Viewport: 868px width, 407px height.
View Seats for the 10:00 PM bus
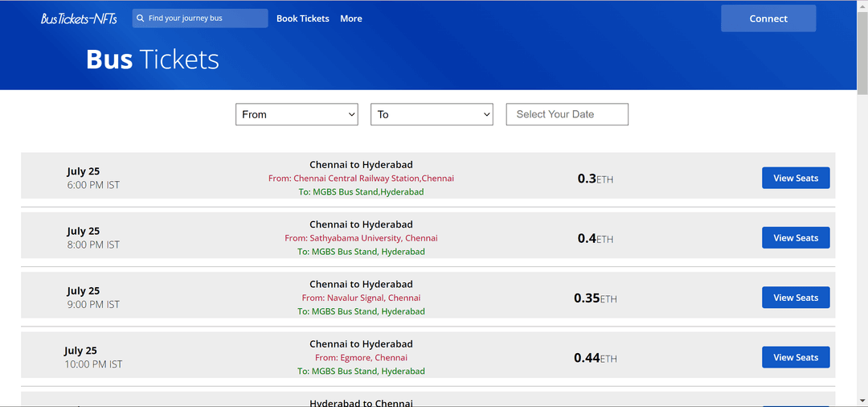tap(796, 357)
